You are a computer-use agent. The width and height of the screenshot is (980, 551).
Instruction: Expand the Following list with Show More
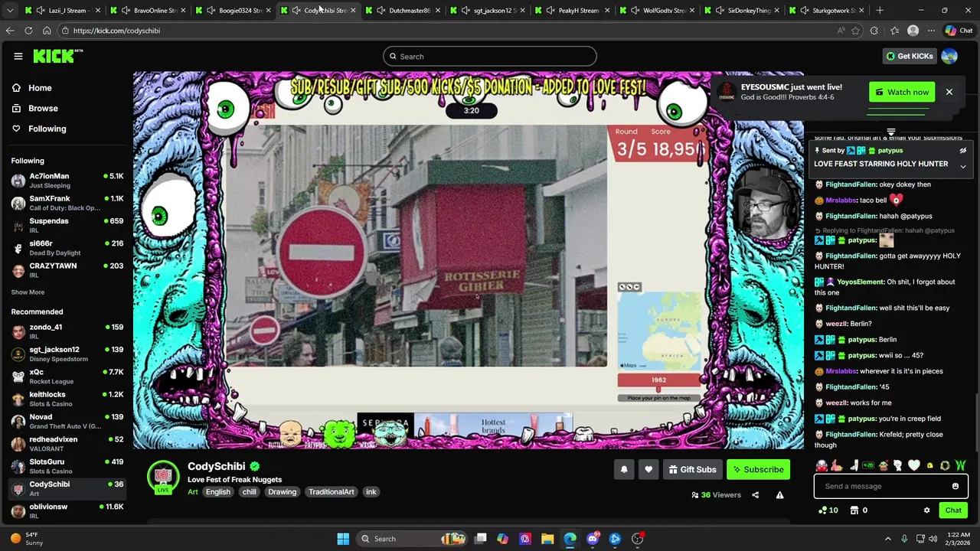[28, 292]
